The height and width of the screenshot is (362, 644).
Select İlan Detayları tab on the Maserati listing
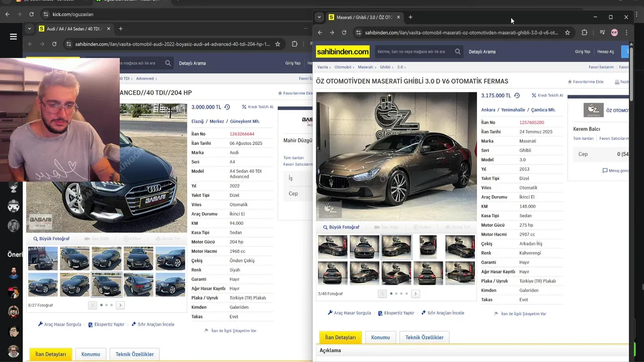click(x=341, y=337)
